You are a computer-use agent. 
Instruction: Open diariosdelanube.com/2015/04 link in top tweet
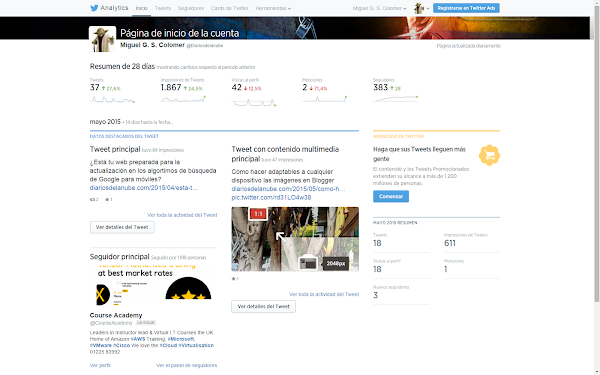tap(144, 188)
